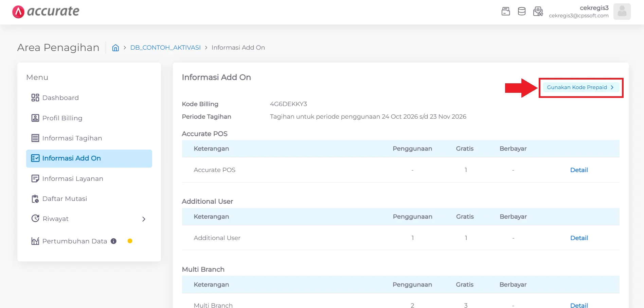Open the Informasi Layanan menu item
644x308 pixels.
coord(89,178)
